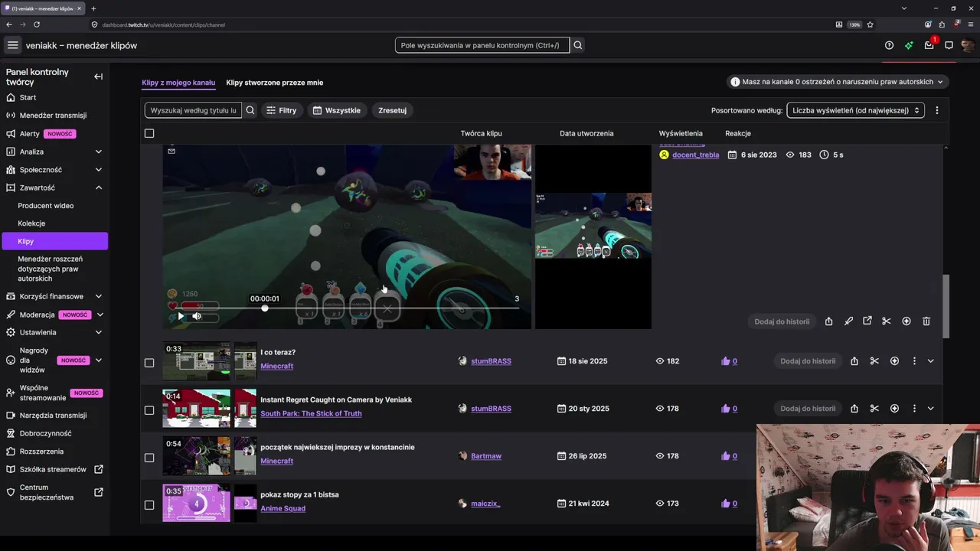Open the help question mark icon
The width and height of the screenshot is (980, 551).
[889, 45]
